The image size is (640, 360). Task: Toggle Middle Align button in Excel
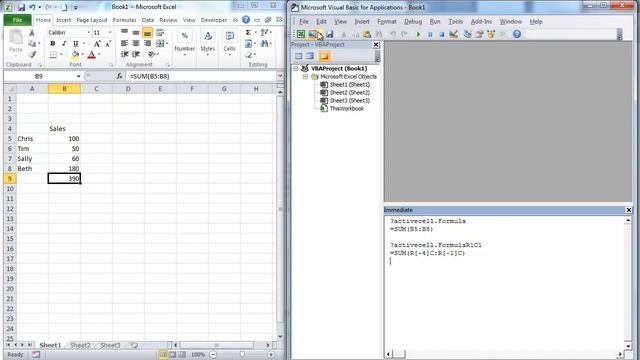pyautogui.click(x=136, y=33)
